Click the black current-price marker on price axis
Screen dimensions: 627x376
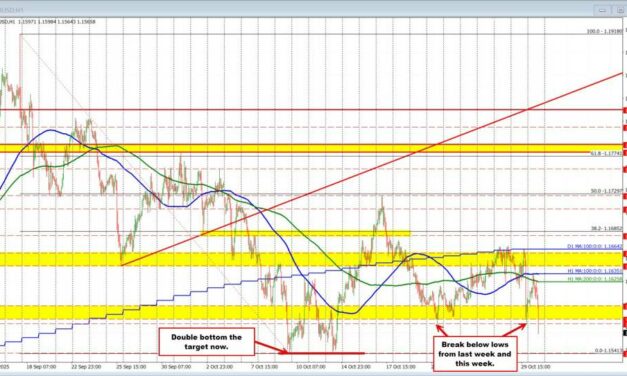(x=625, y=333)
